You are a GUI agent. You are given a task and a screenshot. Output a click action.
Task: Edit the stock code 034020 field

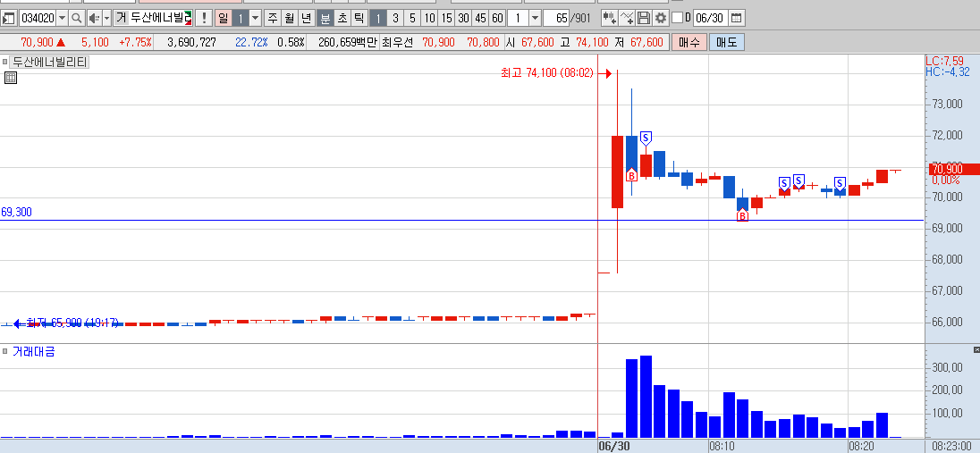(x=38, y=18)
